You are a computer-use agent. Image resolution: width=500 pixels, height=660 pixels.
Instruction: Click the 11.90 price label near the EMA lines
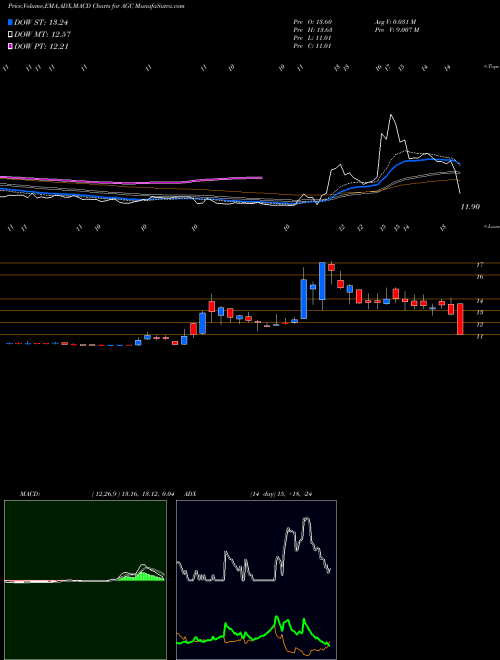(x=470, y=207)
